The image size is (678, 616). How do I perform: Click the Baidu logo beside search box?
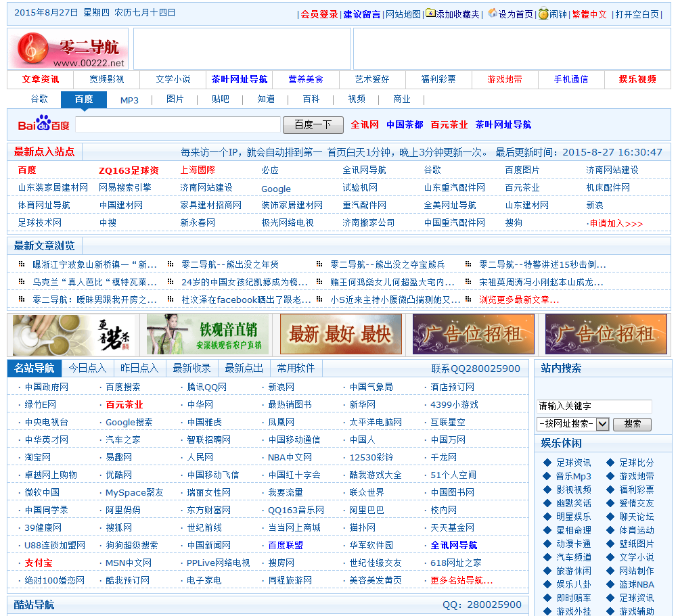tap(43, 124)
